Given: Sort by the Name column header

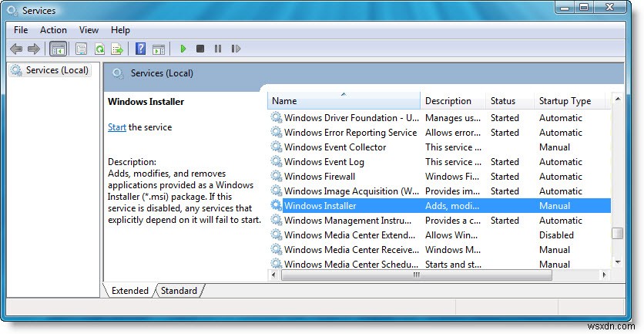Looking at the screenshot, I should 344,101.
